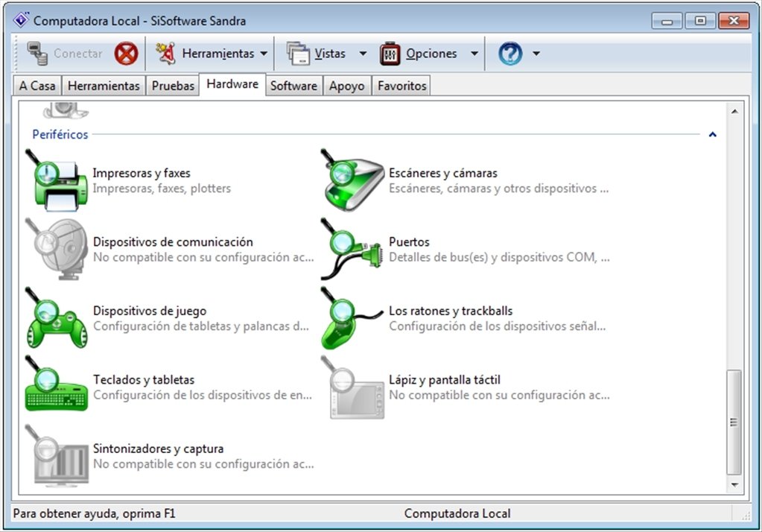The width and height of the screenshot is (762, 532).
Task: Open the Apoyo tab
Action: pyautogui.click(x=346, y=86)
